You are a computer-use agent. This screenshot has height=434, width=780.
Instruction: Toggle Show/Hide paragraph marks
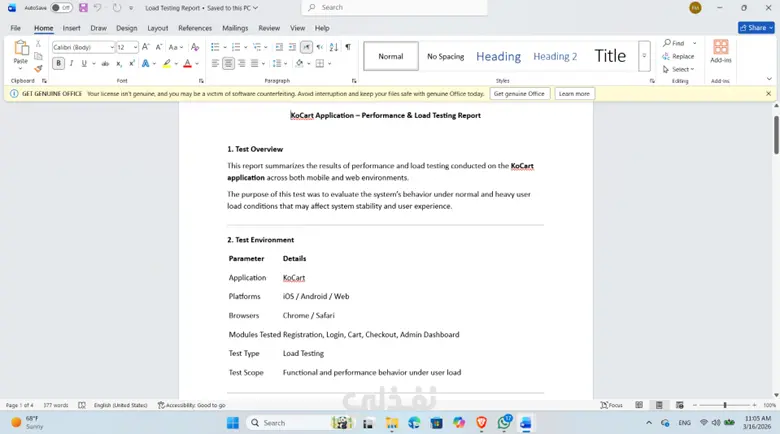[x=348, y=47]
